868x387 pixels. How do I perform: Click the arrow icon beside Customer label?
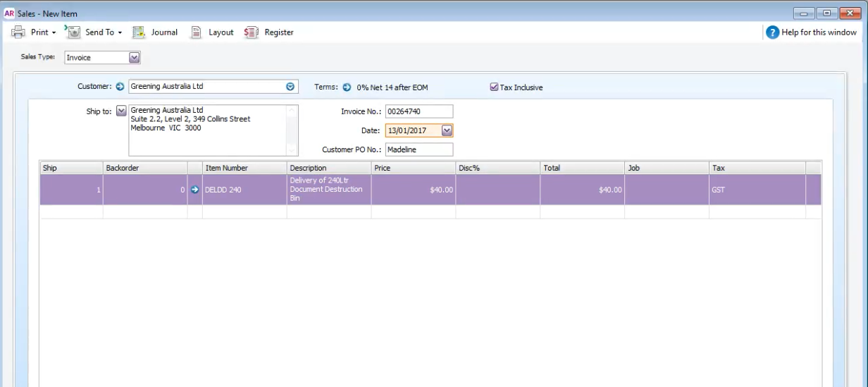[120, 87]
